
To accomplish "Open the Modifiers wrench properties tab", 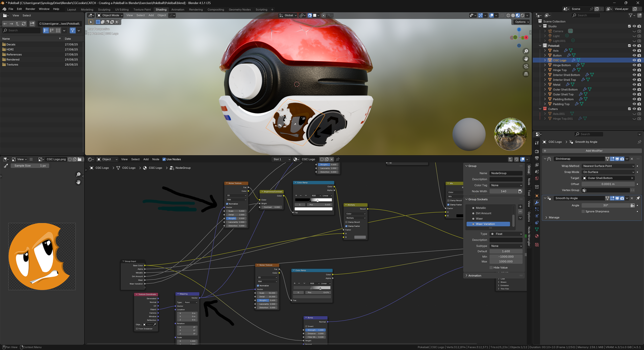I will (x=537, y=202).
